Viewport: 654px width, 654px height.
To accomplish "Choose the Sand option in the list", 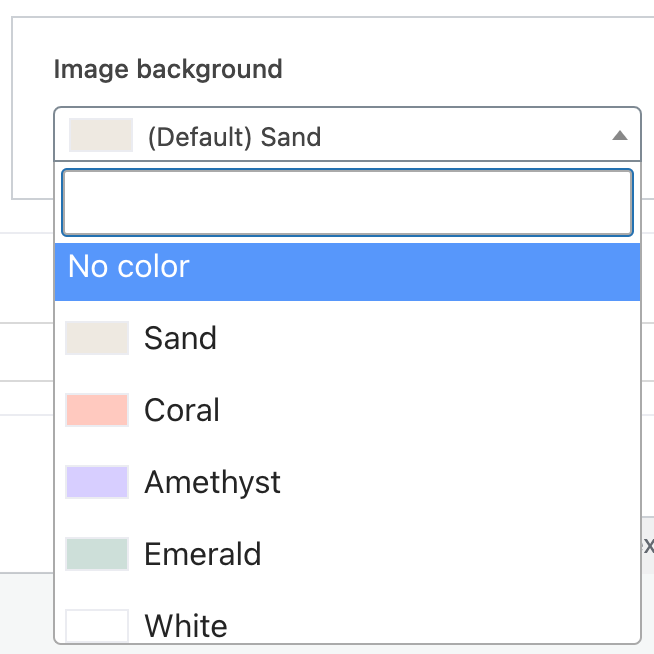I will pos(347,338).
